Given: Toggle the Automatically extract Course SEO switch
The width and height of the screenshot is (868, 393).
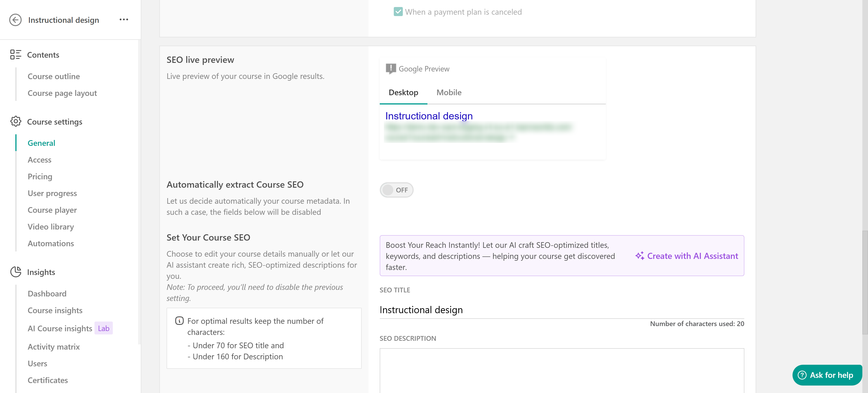Looking at the screenshot, I should pyautogui.click(x=396, y=190).
